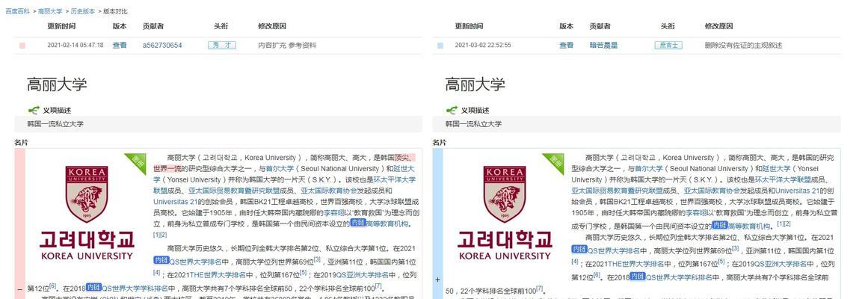868x299 pixels.
Task: Open QS世界大学学科排名 link in right version
Action: 679,277
